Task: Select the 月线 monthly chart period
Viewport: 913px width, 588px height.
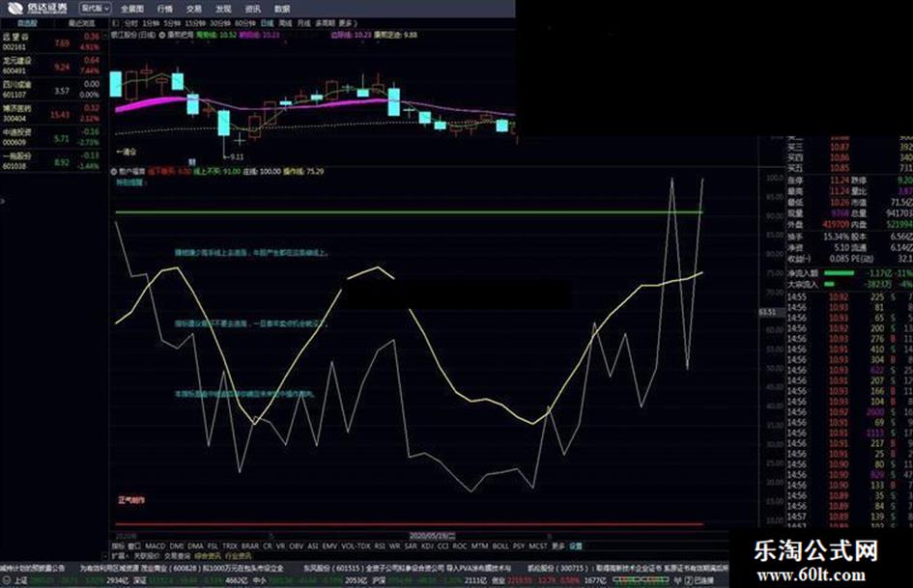Action: tap(304, 23)
